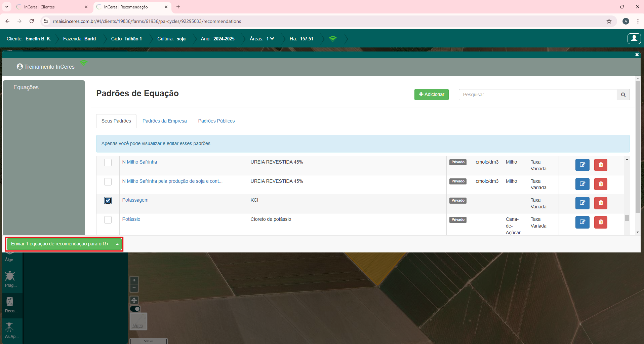Click the panel vertical scrollbar
This screenshot has height=344, width=644.
pyautogui.click(x=638, y=147)
